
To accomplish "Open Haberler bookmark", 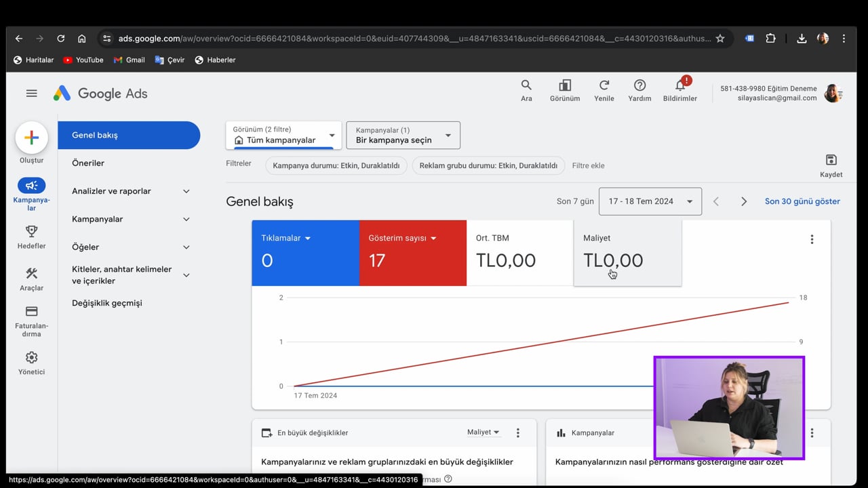I will (215, 60).
